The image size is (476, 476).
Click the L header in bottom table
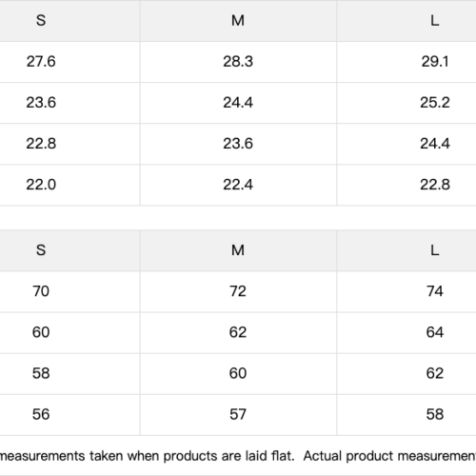[435, 250]
